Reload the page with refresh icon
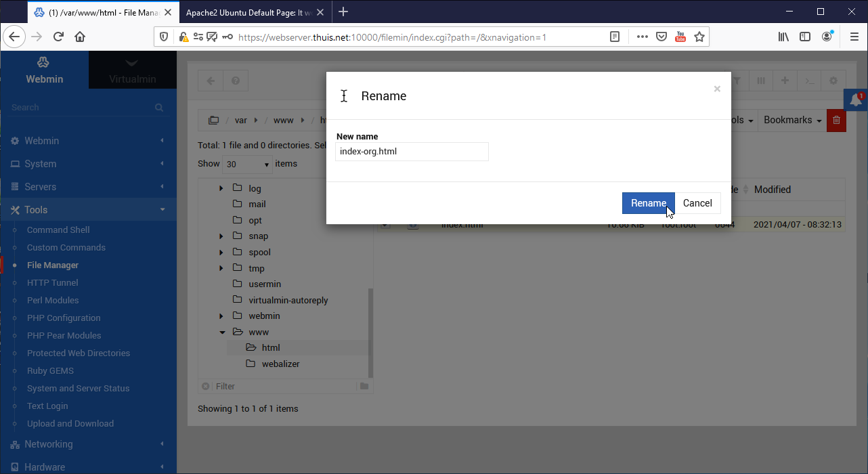This screenshot has height=474, width=868. click(x=58, y=37)
